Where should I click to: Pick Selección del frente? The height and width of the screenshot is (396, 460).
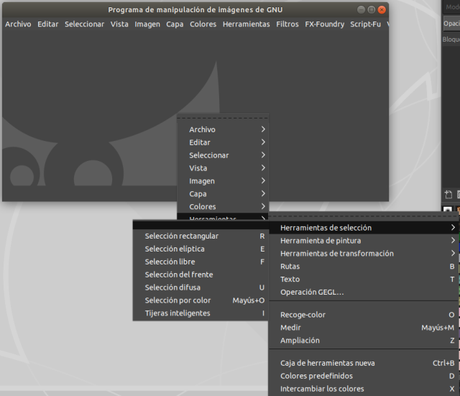[200, 275]
